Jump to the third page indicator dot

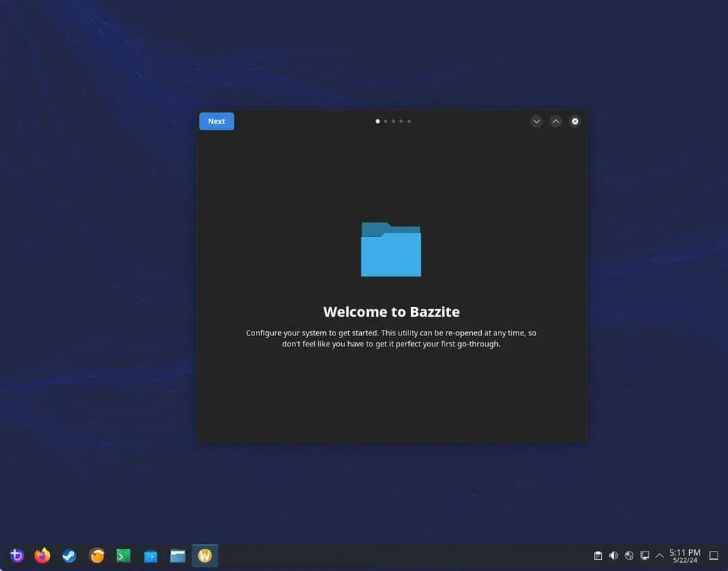[x=393, y=121]
